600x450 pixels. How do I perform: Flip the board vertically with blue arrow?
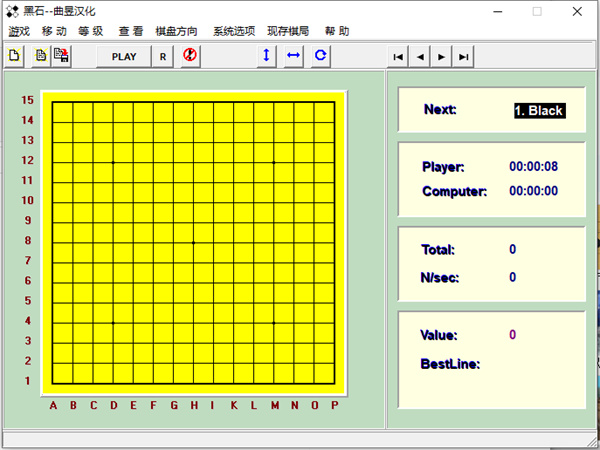[x=267, y=56]
